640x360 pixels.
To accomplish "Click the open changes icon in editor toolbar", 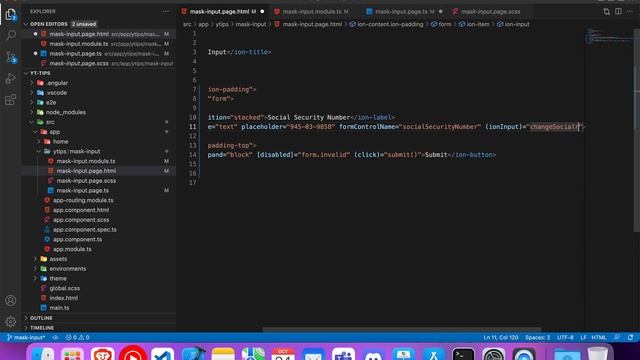I will (607, 11).
